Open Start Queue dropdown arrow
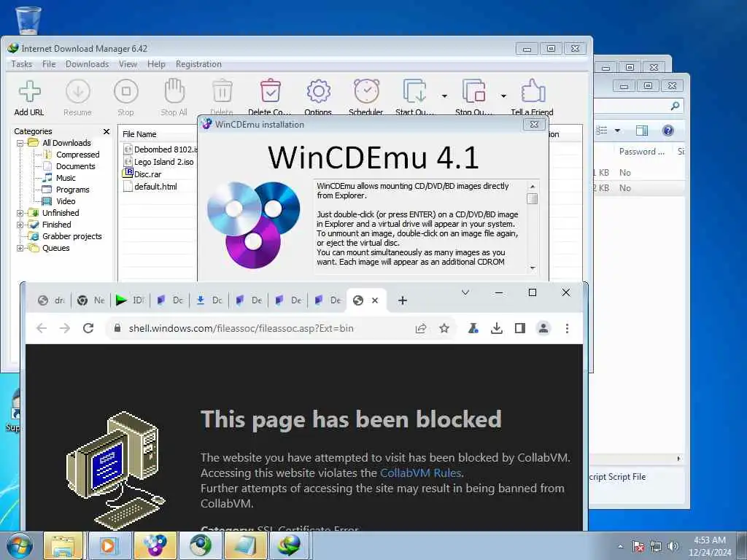Image resolution: width=747 pixels, height=560 pixels. [x=444, y=96]
